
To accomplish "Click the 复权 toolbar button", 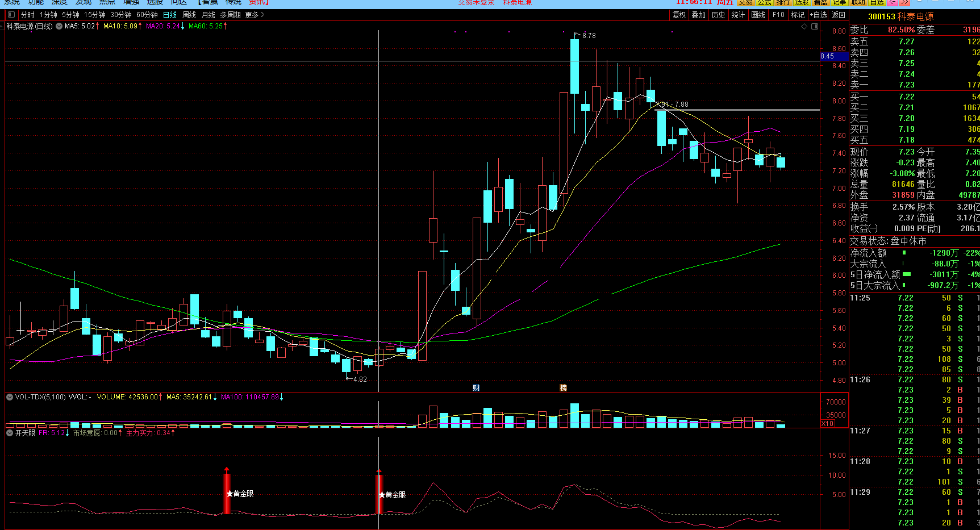I will tap(679, 15).
